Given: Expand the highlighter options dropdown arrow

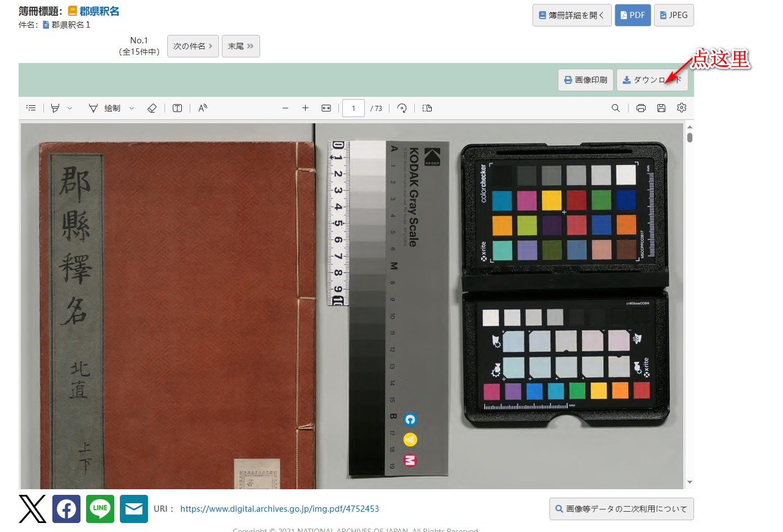Looking at the screenshot, I should click(70, 108).
